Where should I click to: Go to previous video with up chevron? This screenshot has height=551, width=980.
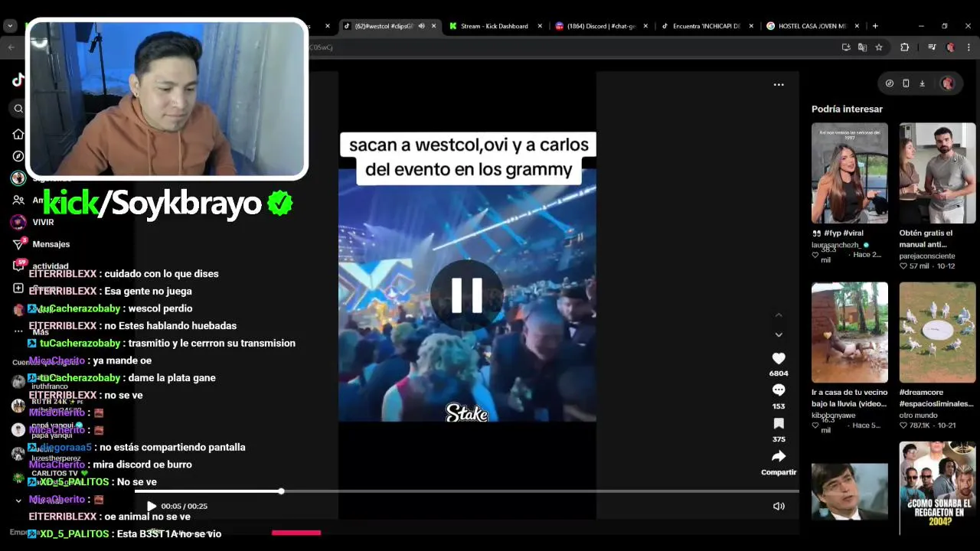point(779,315)
